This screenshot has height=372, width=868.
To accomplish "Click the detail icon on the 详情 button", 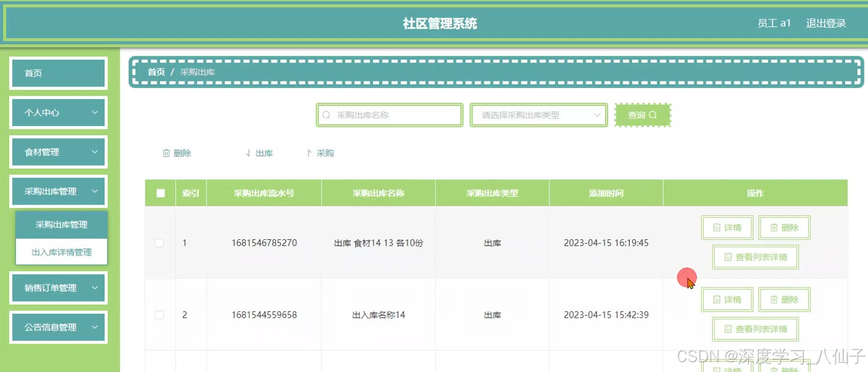I will point(717,227).
